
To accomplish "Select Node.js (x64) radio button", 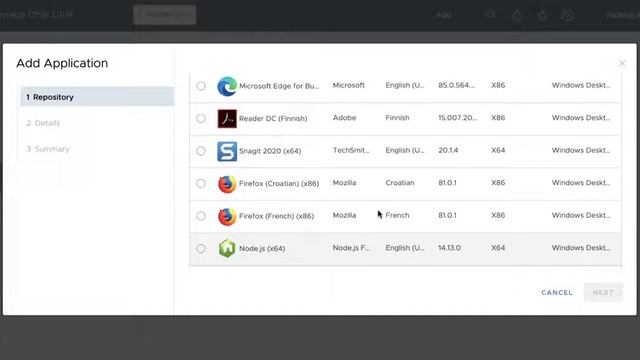I will (x=201, y=248).
